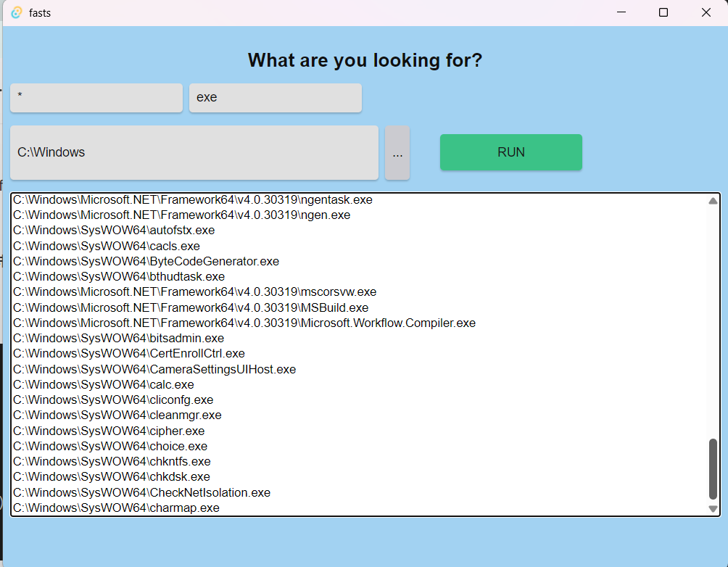Select the CertEnrollCtrl.exe result line
Screen dimensions: 728x567
point(128,354)
